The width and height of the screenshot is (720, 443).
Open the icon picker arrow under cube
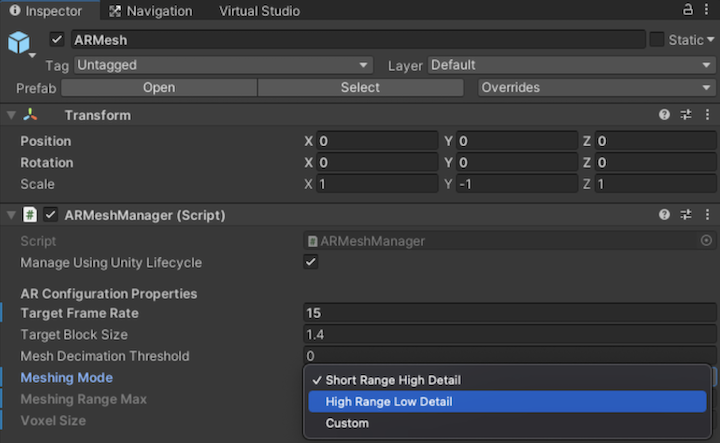[32, 56]
